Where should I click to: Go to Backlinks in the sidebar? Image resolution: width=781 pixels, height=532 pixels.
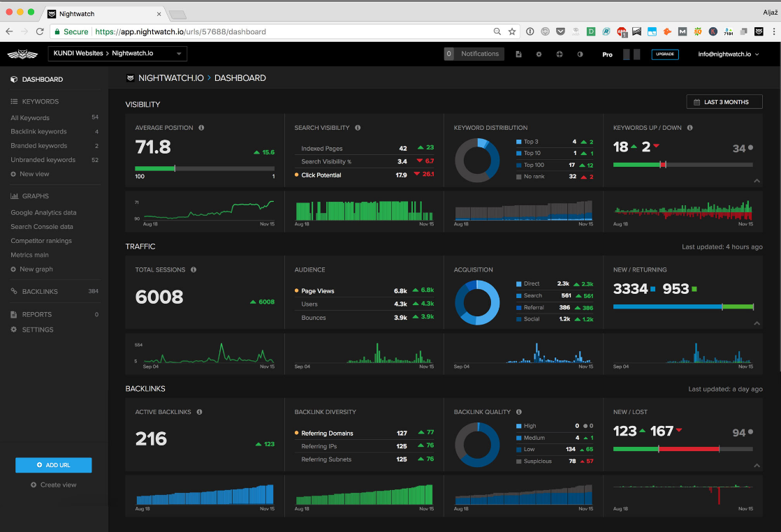[x=40, y=292]
